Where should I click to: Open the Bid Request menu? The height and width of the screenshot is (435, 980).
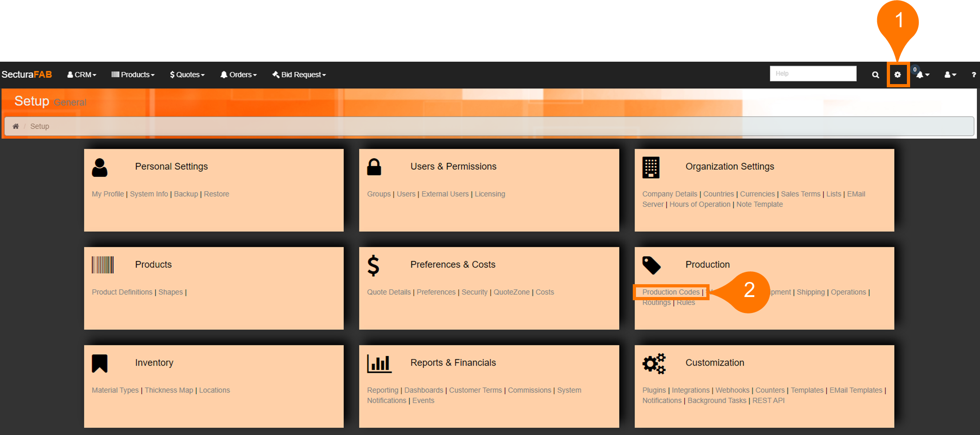click(x=299, y=74)
